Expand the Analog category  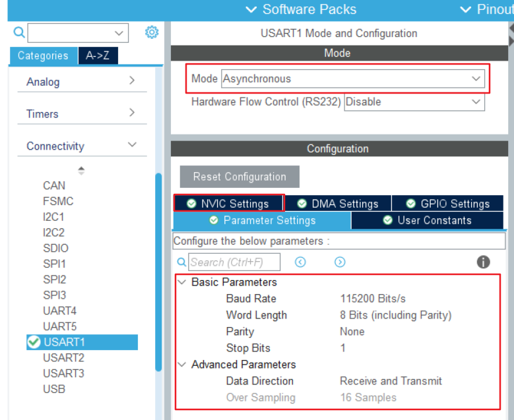(x=82, y=81)
